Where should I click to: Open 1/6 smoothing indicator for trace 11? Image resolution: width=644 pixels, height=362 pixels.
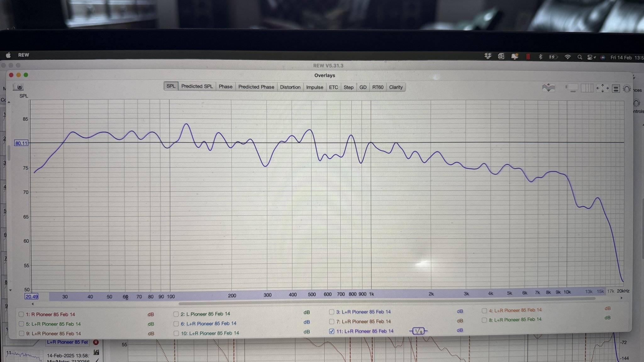pyautogui.click(x=418, y=331)
